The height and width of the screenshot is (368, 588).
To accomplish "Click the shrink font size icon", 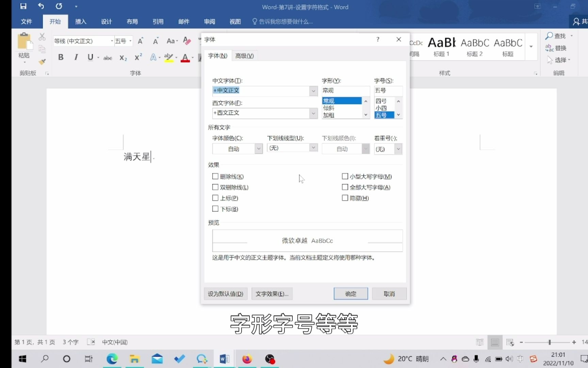I will tap(156, 41).
